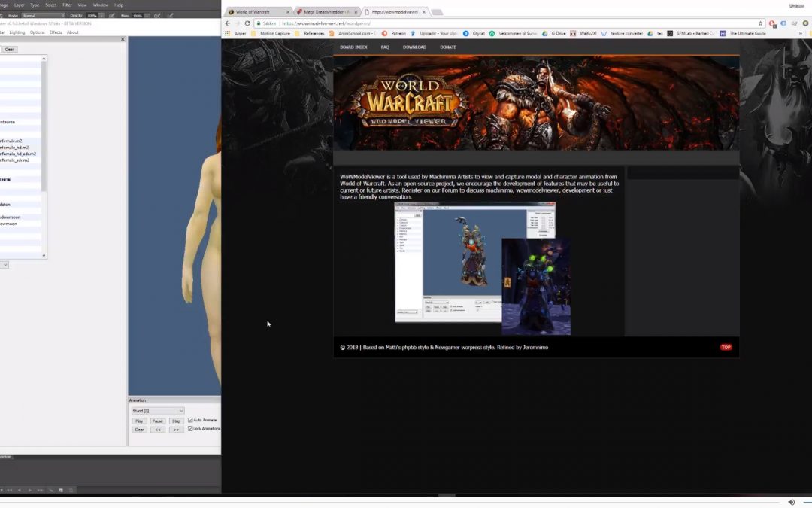The height and width of the screenshot is (508, 812).
Task: Open the Ofycat bookmark
Action: [474, 33]
